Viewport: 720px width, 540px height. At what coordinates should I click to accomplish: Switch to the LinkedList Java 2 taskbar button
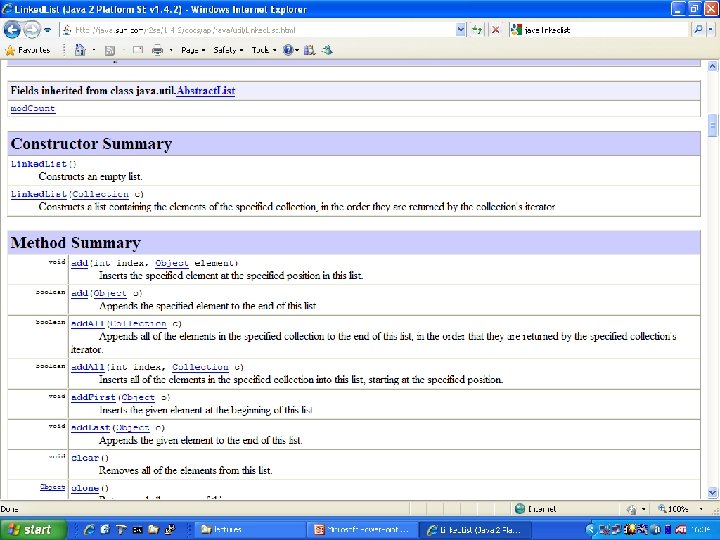pyautogui.click(x=476, y=530)
